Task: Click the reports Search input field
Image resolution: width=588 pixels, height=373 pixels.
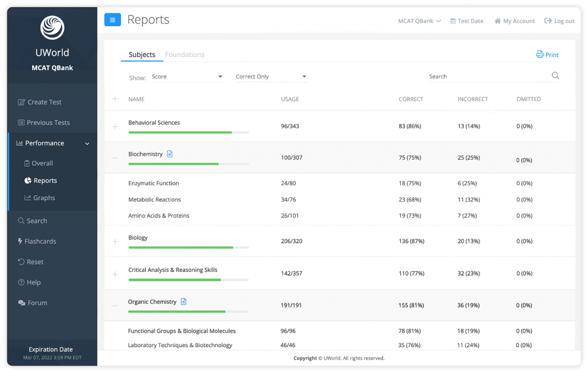Action: [487, 76]
